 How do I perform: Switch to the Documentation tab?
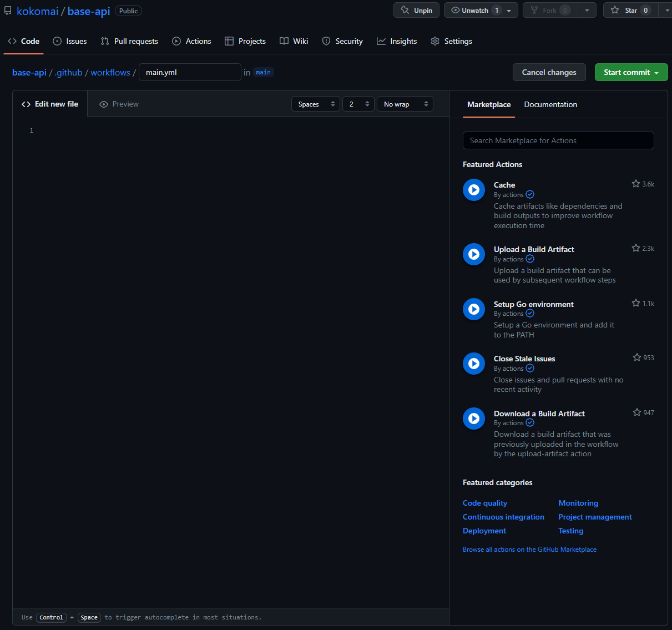click(x=550, y=104)
